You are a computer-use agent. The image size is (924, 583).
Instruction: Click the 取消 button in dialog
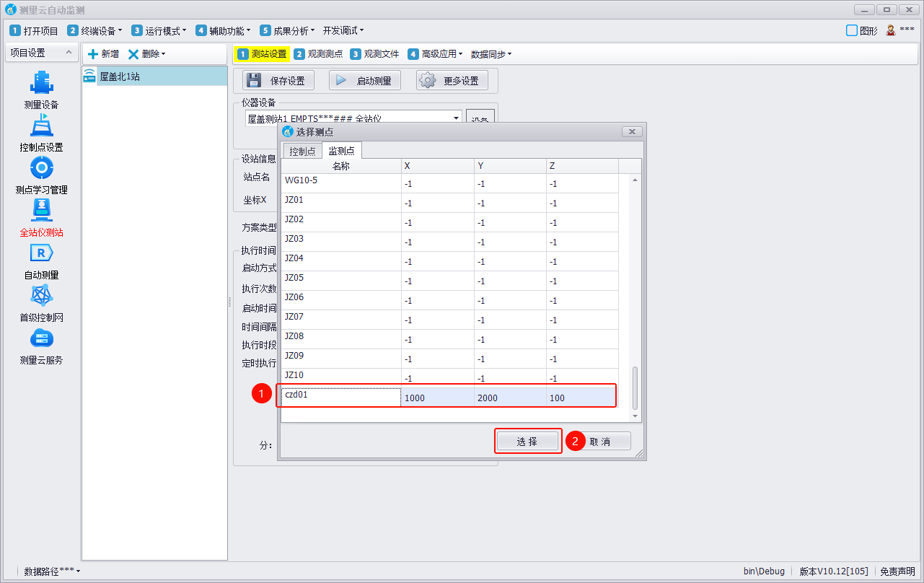599,442
